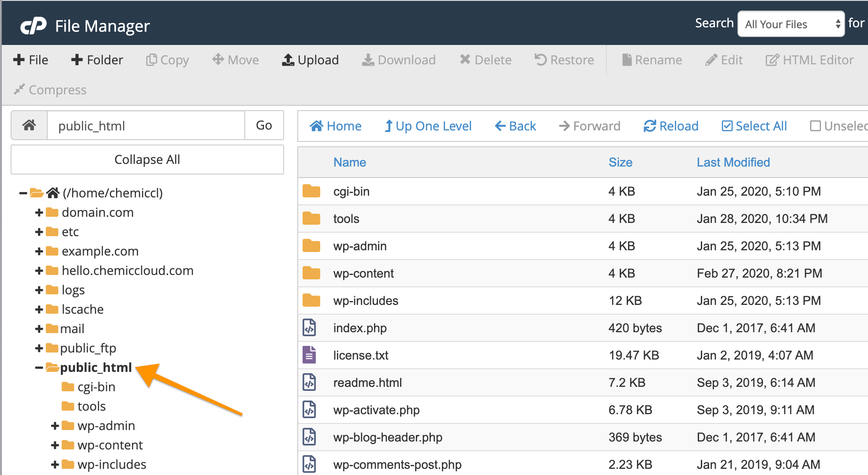Check the Select All checkbox
The width and height of the screenshot is (868, 475).
point(727,126)
